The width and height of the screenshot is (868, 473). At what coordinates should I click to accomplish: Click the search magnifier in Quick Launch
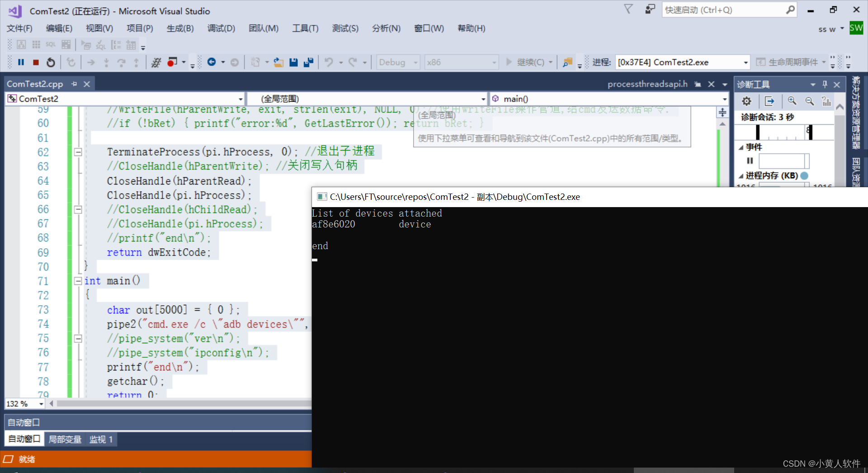790,9
